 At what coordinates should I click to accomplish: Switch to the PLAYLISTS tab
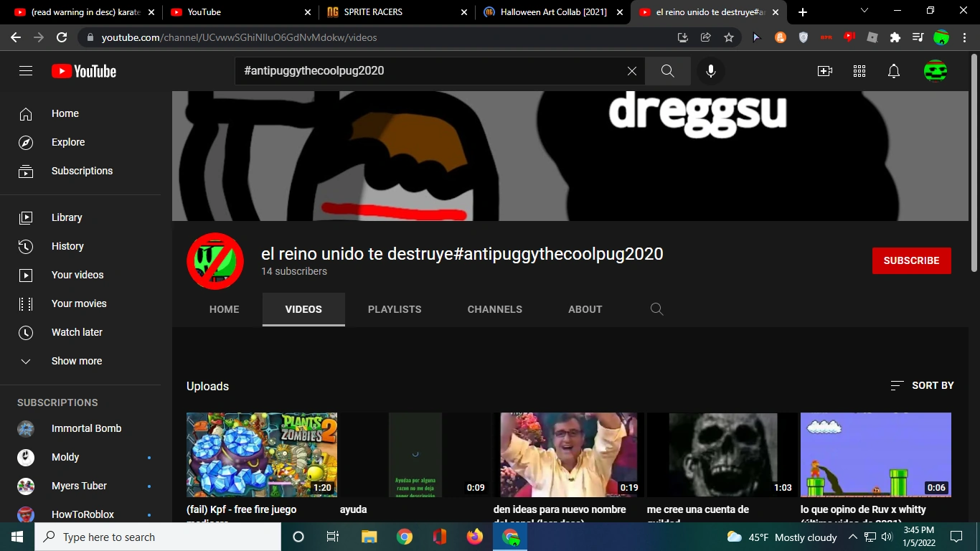[x=395, y=309]
